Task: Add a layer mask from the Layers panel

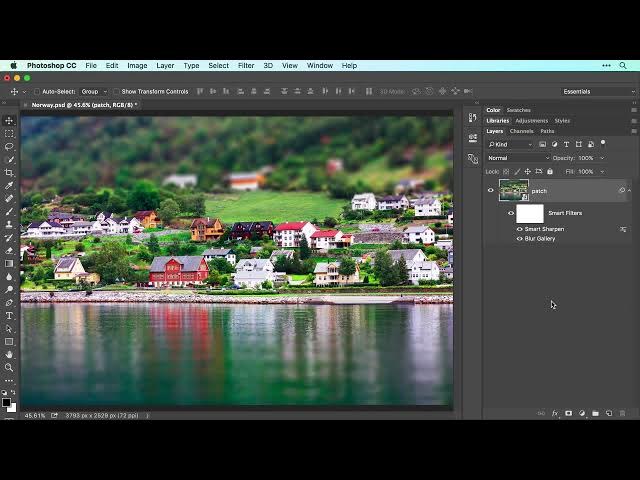Action: pyautogui.click(x=568, y=413)
